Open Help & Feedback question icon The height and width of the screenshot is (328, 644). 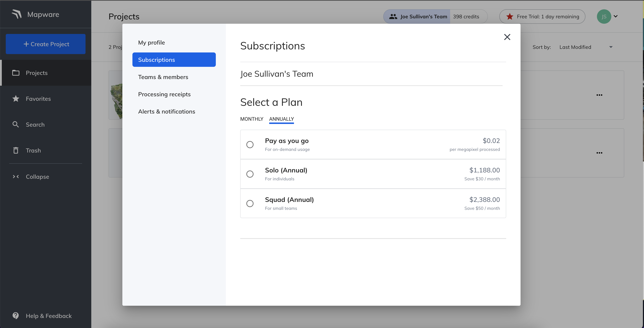click(16, 316)
